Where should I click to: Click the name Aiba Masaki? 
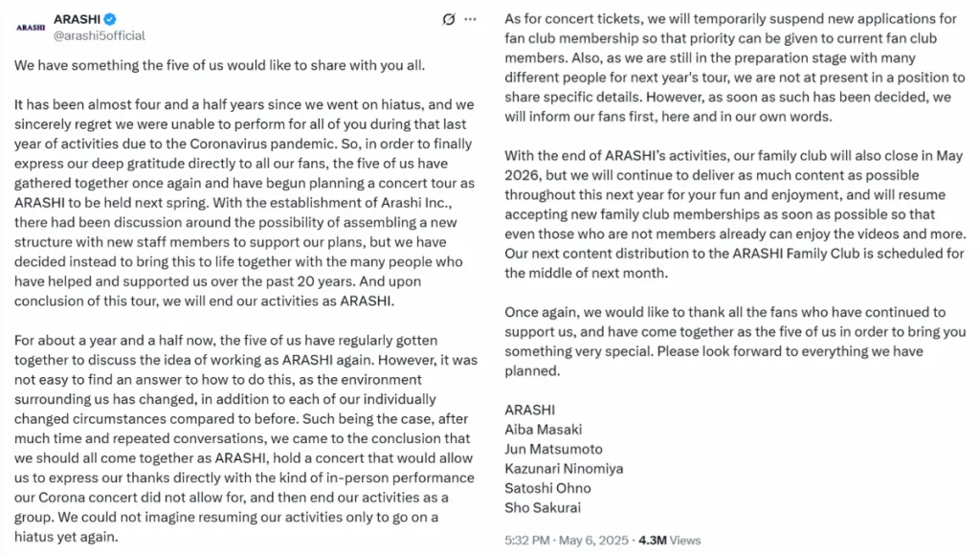[x=543, y=430]
